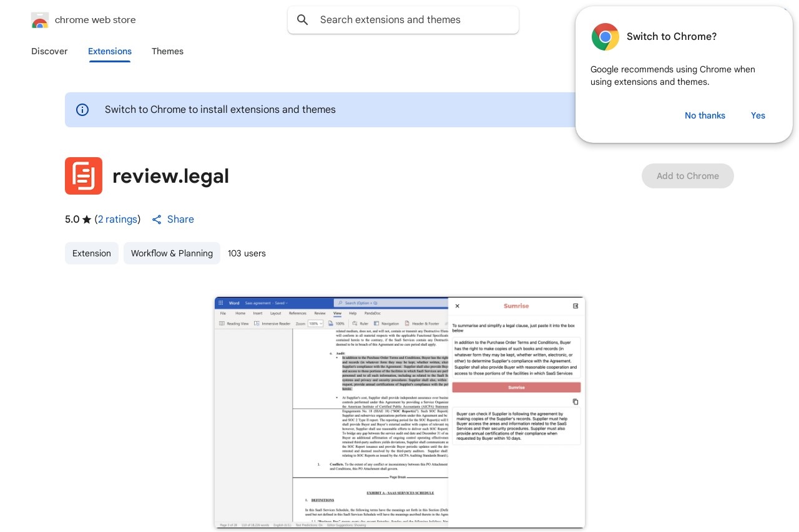Click the Chrome logo in the popup
The width and height of the screenshot is (799, 532).
click(x=605, y=37)
